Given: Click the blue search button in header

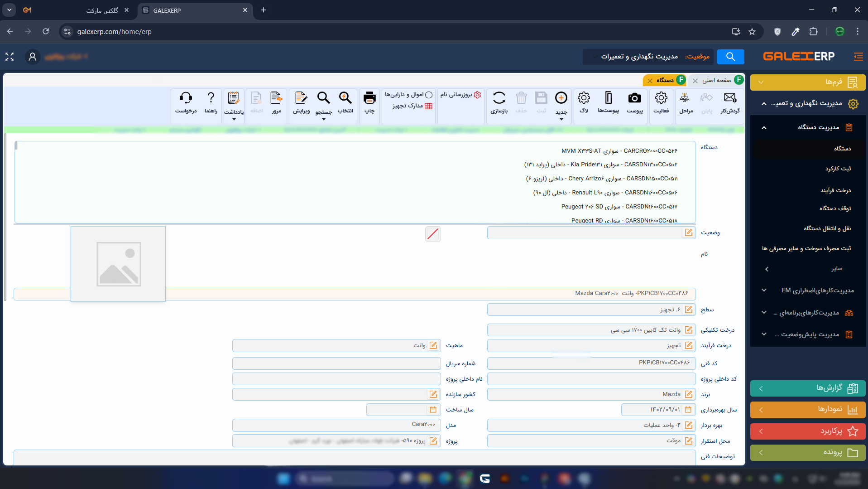Looking at the screenshot, I should tap(730, 57).
